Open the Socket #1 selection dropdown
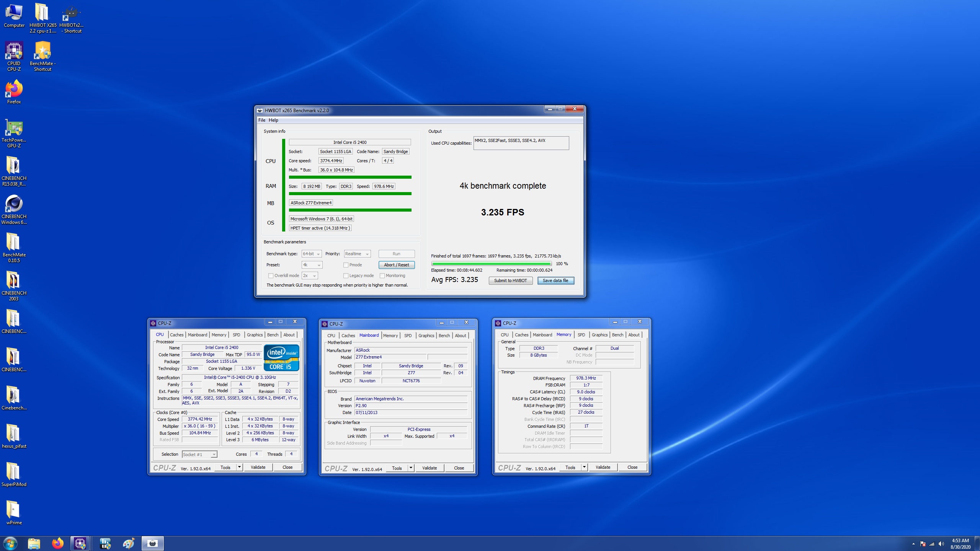 click(199, 454)
